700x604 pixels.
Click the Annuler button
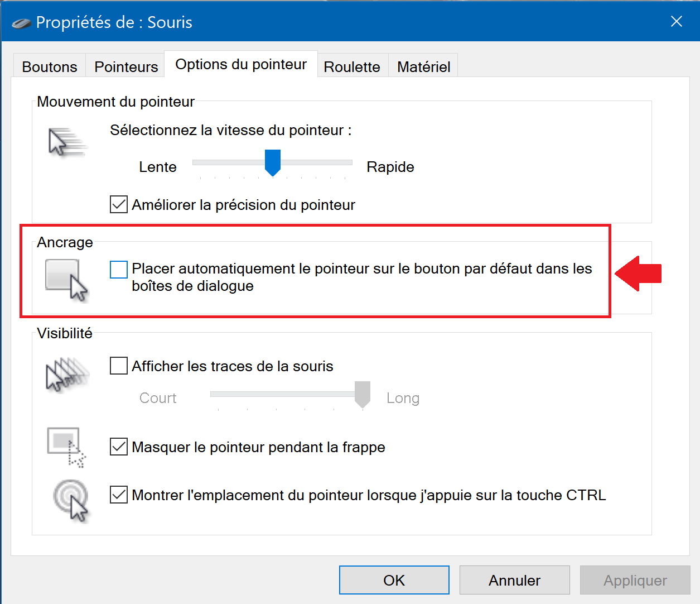(515, 580)
